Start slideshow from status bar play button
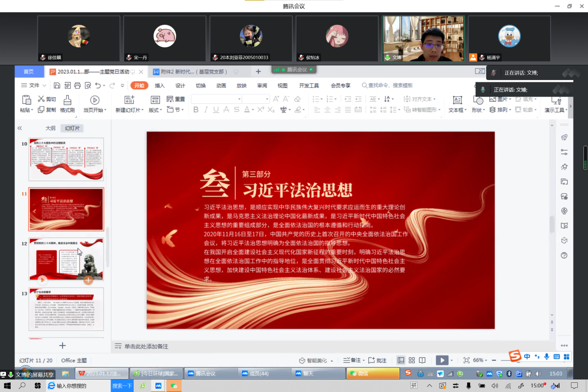588x392 pixels. (x=442, y=360)
